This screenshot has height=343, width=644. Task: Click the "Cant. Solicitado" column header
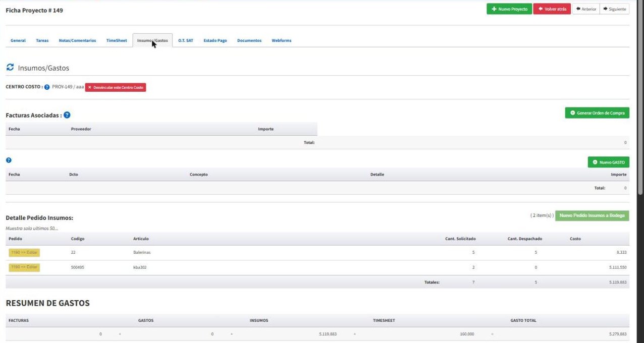[460, 239]
